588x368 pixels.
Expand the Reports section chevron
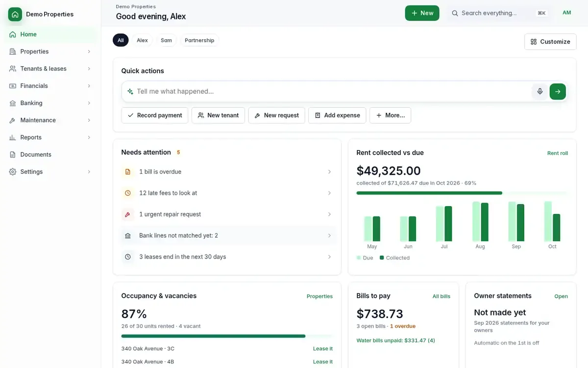tap(89, 137)
